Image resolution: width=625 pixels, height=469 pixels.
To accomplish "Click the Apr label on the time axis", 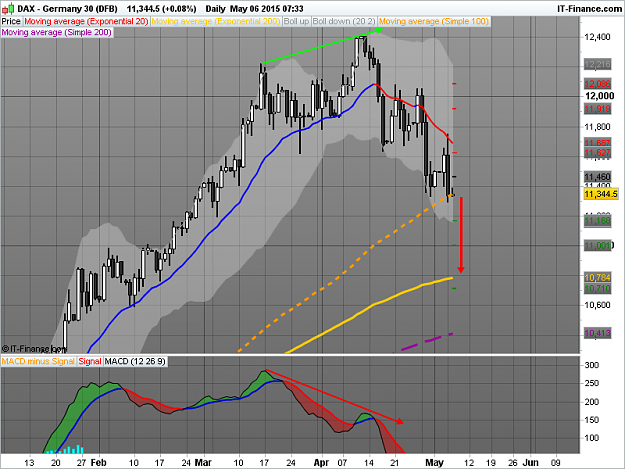I will [321, 463].
